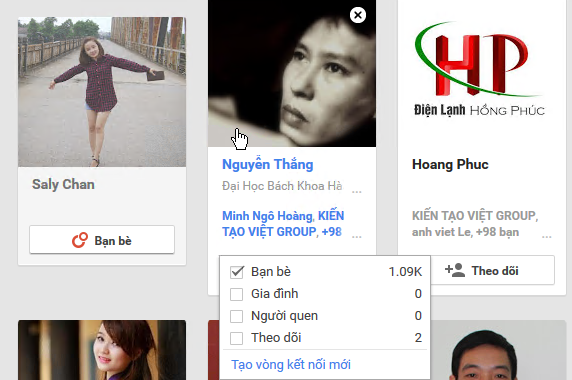The width and height of the screenshot is (572, 380).
Task: Expand ellipsis on Hoang Phuc mutual friends
Action: [546, 236]
